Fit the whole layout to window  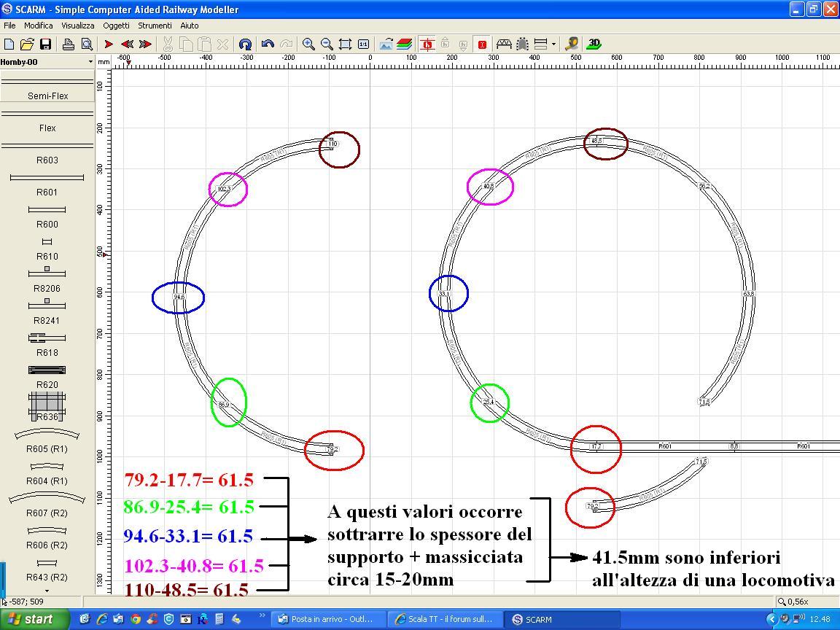345,44
